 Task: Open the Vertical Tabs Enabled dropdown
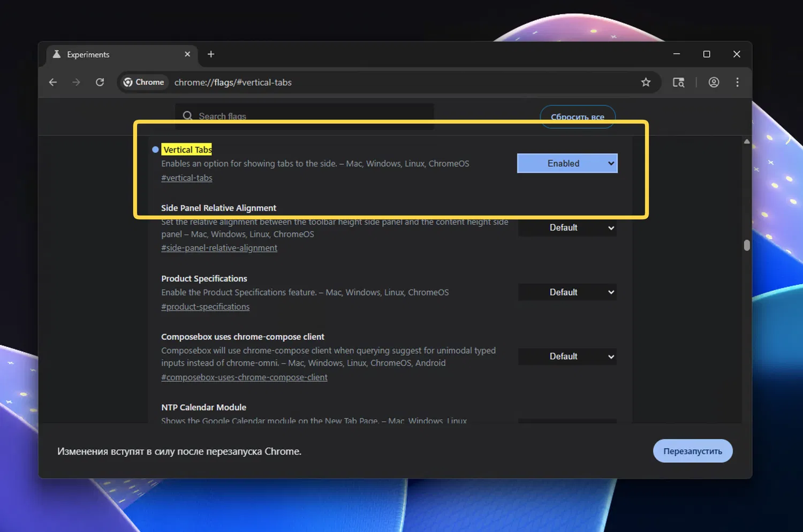tap(567, 164)
